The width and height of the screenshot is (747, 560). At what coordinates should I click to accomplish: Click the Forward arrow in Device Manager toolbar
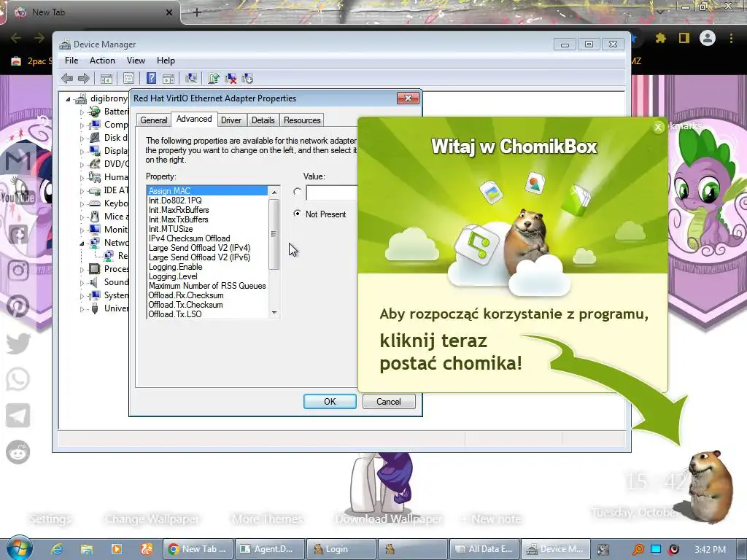click(83, 79)
